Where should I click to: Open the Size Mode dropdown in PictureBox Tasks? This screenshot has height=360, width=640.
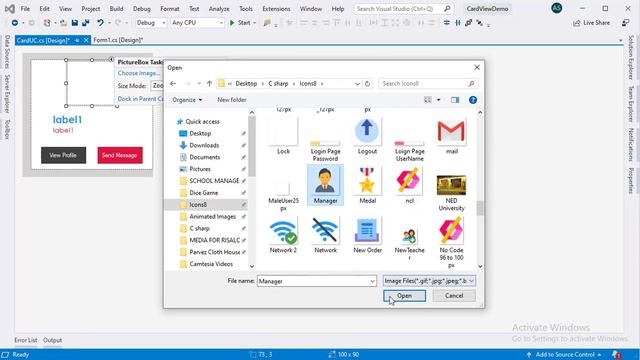157,86
